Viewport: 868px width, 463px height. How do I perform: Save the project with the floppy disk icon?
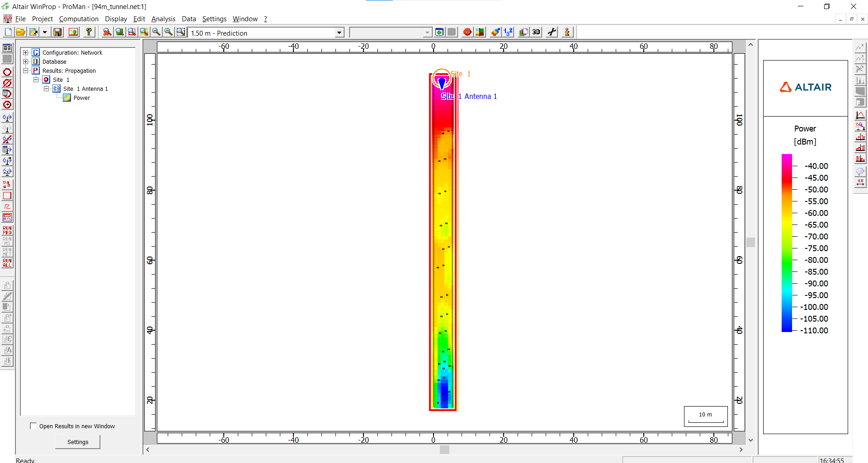click(x=57, y=32)
